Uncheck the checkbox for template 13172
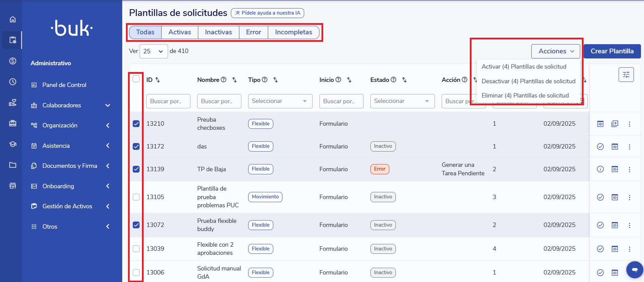The height and width of the screenshot is (282, 644). (136, 146)
